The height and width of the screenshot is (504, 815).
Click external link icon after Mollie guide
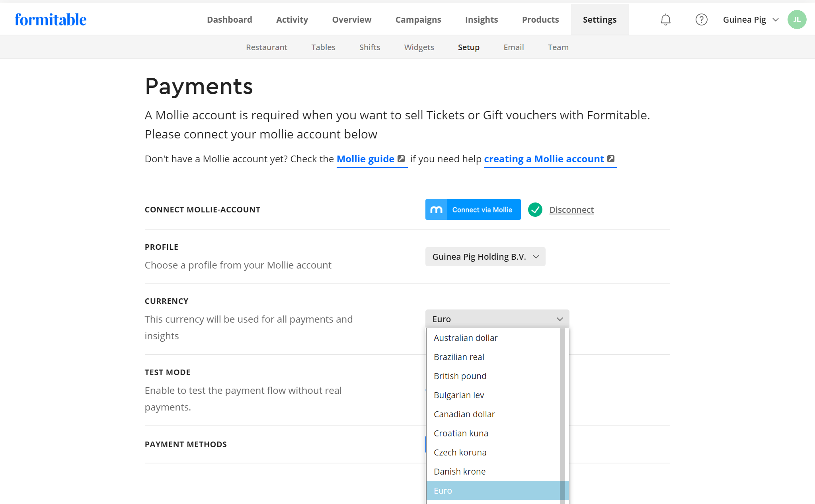pyautogui.click(x=401, y=159)
